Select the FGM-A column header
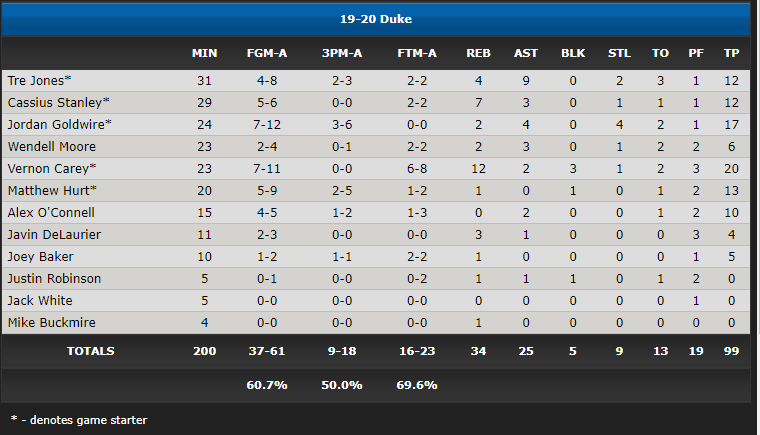This screenshot has height=435, width=760. pyautogui.click(x=267, y=53)
